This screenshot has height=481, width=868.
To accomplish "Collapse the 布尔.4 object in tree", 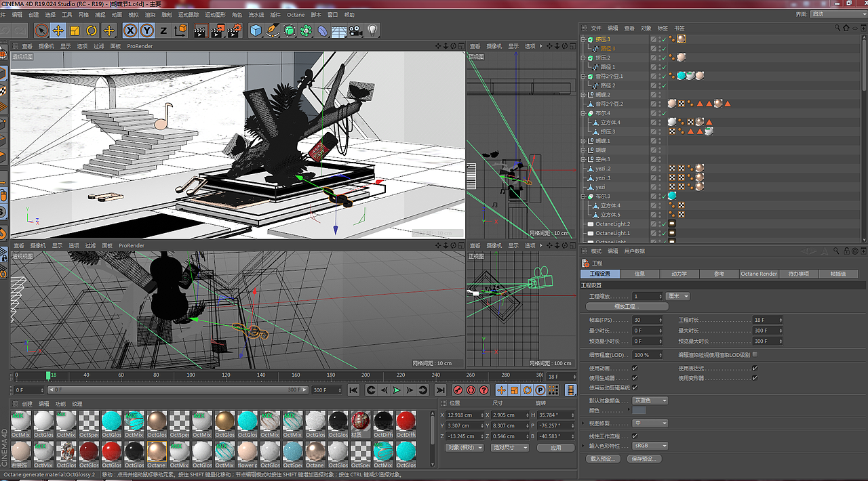I will pyautogui.click(x=583, y=113).
